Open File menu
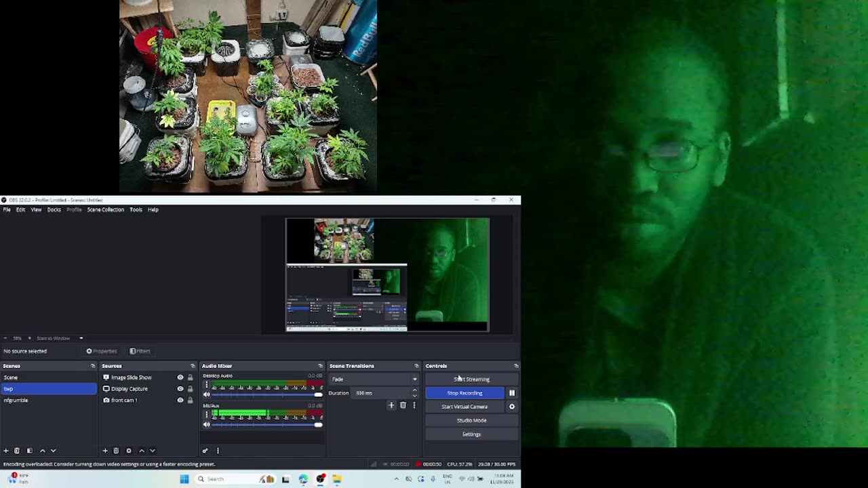Viewport: 868px width, 488px height. (x=7, y=210)
